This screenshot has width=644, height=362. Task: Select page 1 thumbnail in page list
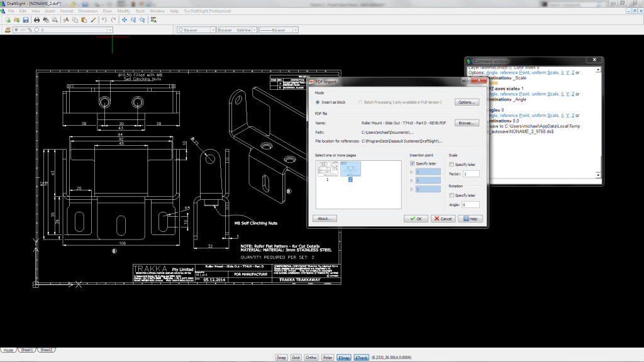click(x=327, y=168)
